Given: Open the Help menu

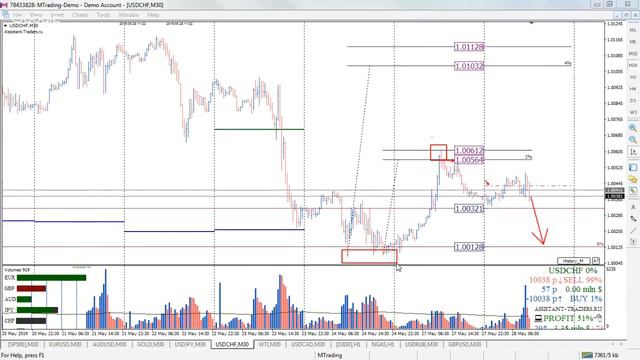Looking at the screenshot, I should [153, 15].
